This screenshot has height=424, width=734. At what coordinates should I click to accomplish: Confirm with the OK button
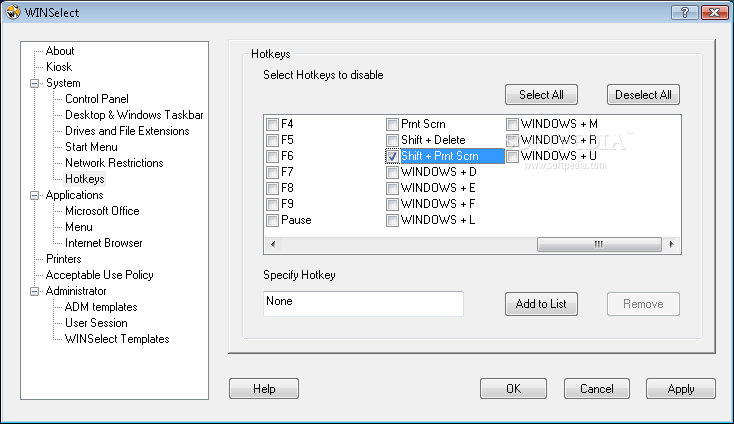pyautogui.click(x=513, y=389)
